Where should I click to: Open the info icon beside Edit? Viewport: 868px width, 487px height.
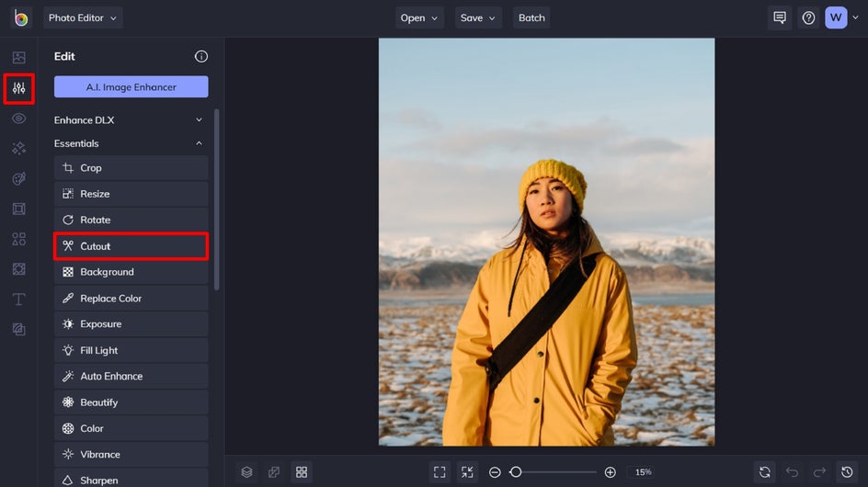(201, 57)
